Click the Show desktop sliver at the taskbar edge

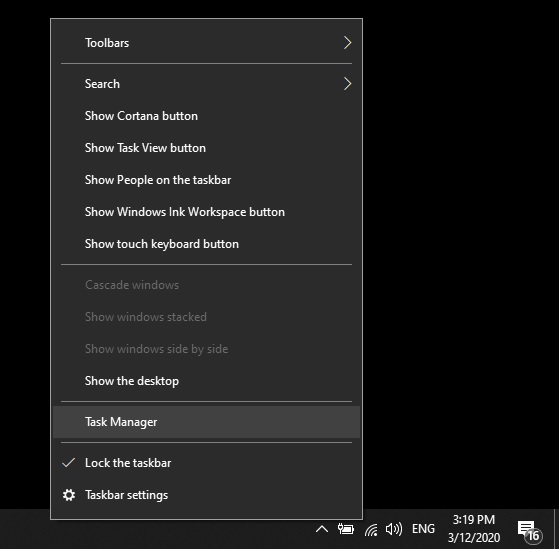(x=556, y=529)
